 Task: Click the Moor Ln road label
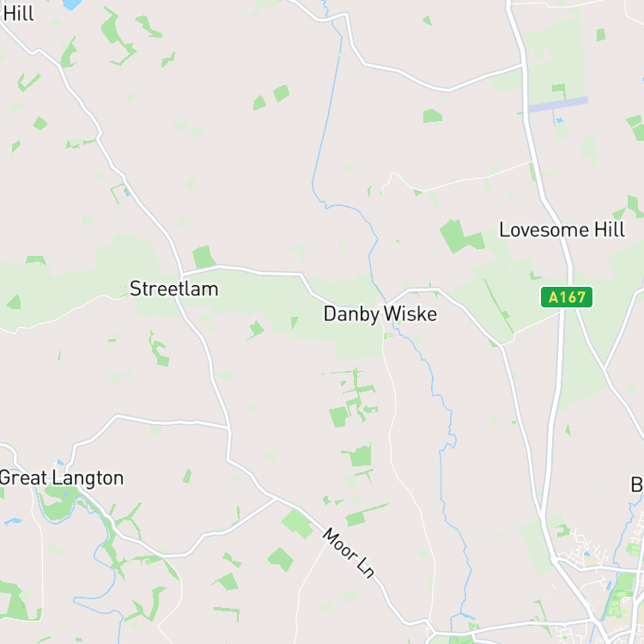click(x=349, y=553)
